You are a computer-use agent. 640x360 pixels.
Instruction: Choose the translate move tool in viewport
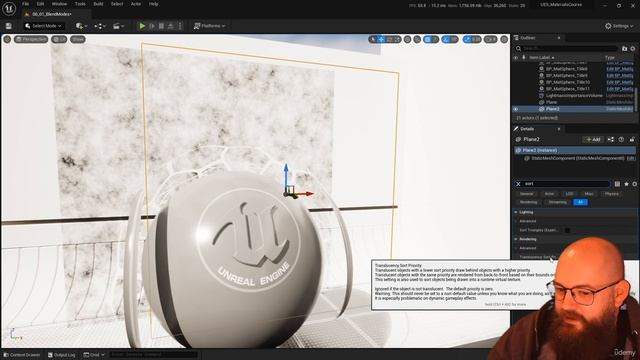tap(381, 39)
